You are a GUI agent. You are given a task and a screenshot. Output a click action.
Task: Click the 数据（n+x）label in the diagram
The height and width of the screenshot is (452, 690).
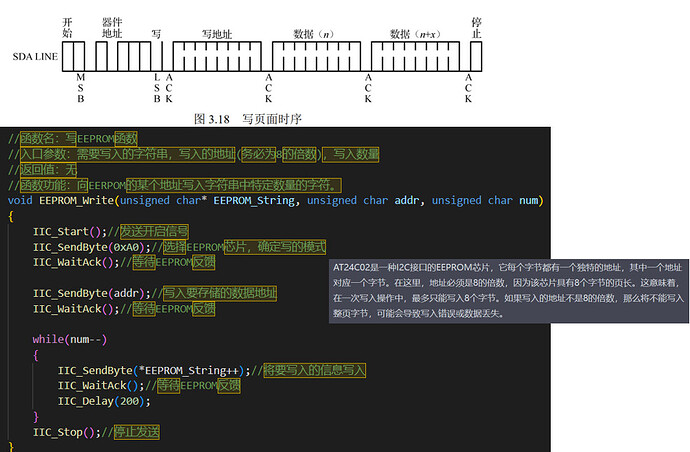(415, 34)
